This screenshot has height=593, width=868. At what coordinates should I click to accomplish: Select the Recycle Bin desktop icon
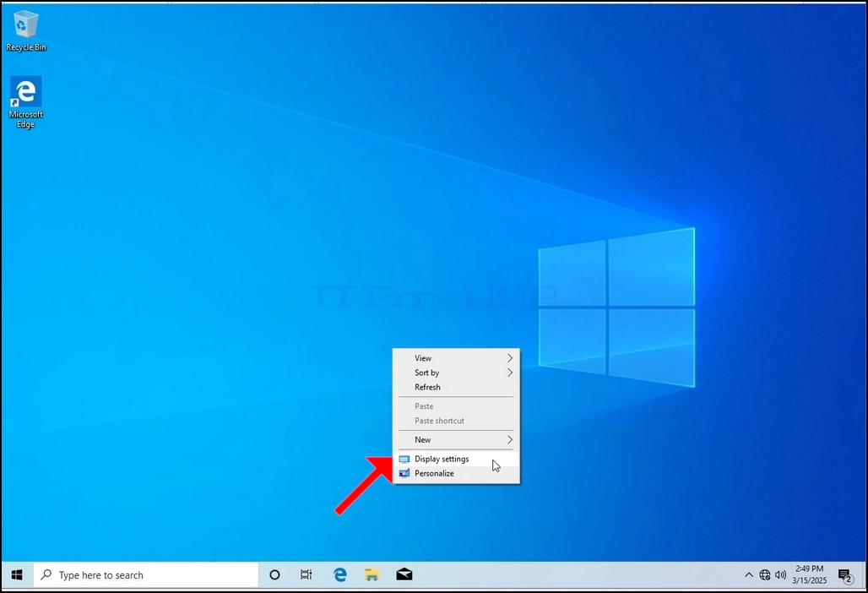pyautogui.click(x=26, y=31)
